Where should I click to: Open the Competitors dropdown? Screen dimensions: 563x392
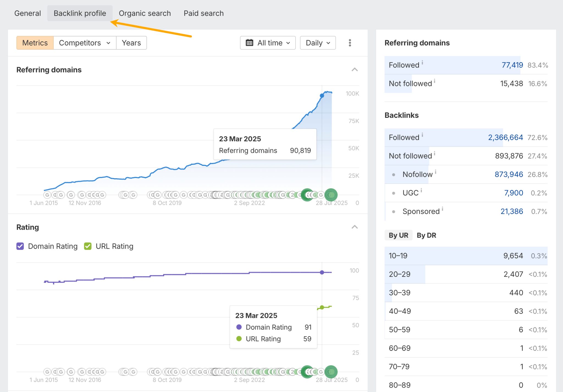[x=84, y=43]
